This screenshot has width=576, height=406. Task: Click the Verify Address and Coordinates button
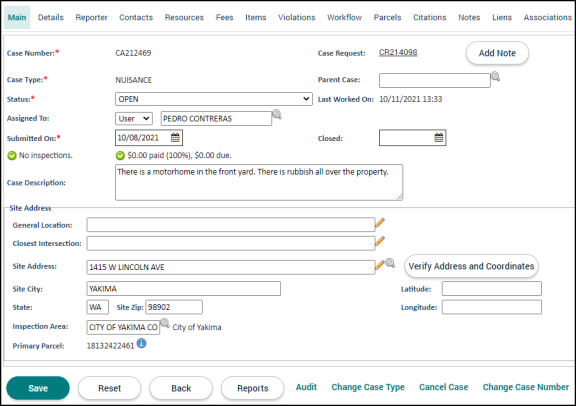pyautogui.click(x=471, y=266)
